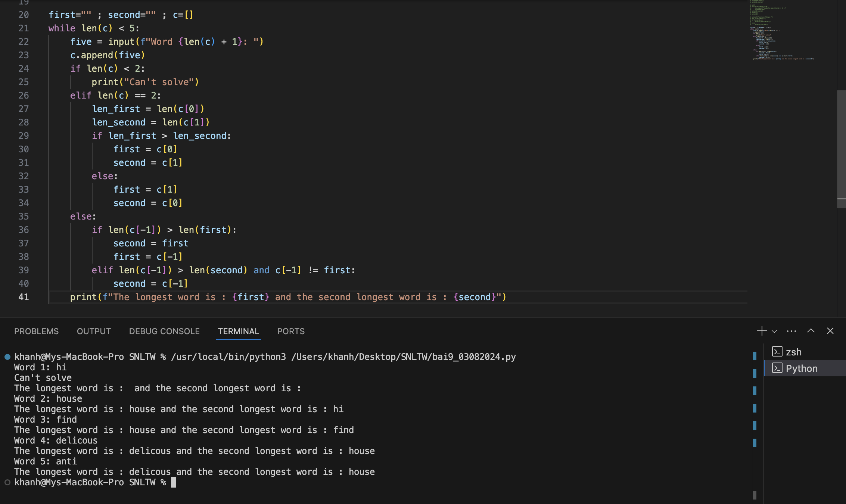The width and height of the screenshot is (846, 504).
Task: Click the print("Can't solve") statement
Action: (145, 82)
